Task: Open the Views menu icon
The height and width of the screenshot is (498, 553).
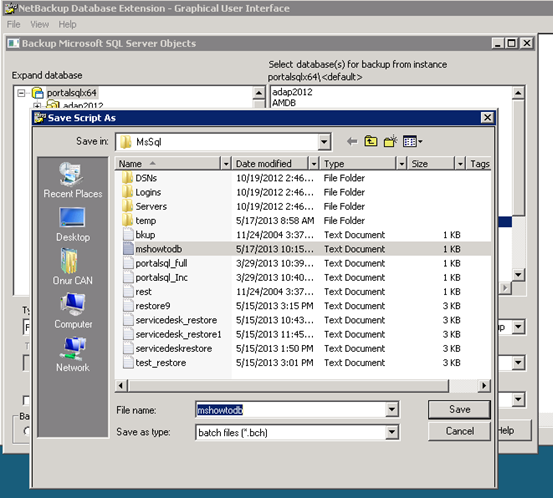Action: tap(412, 142)
